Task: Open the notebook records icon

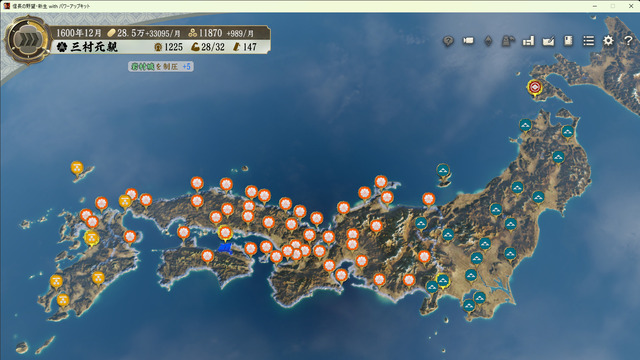Action: pyautogui.click(x=568, y=40)
